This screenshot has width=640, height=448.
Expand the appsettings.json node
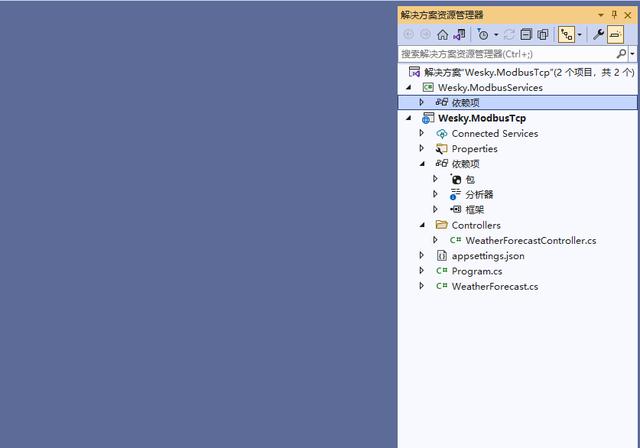[x=422, y=255]
